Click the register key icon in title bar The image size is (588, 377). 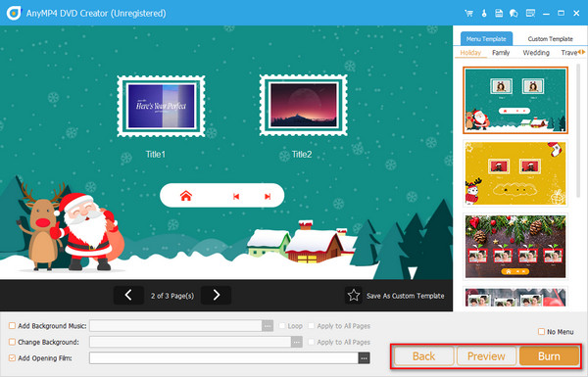coord(484,14)
